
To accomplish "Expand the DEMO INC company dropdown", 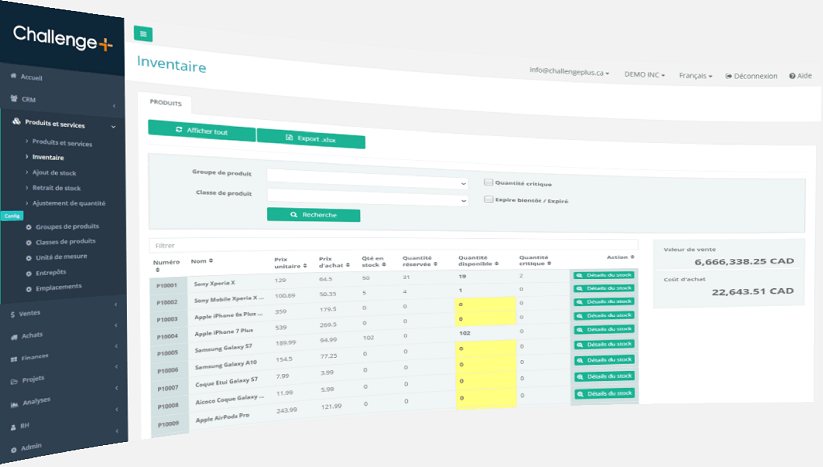I will (x=644, y=74).
